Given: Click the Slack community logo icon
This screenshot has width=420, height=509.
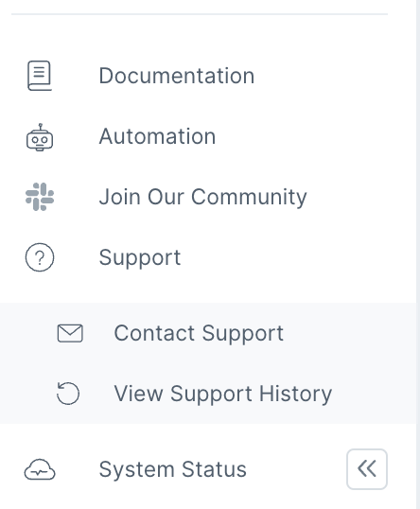Looking at the screenshot, I should (x=40, y=197).
